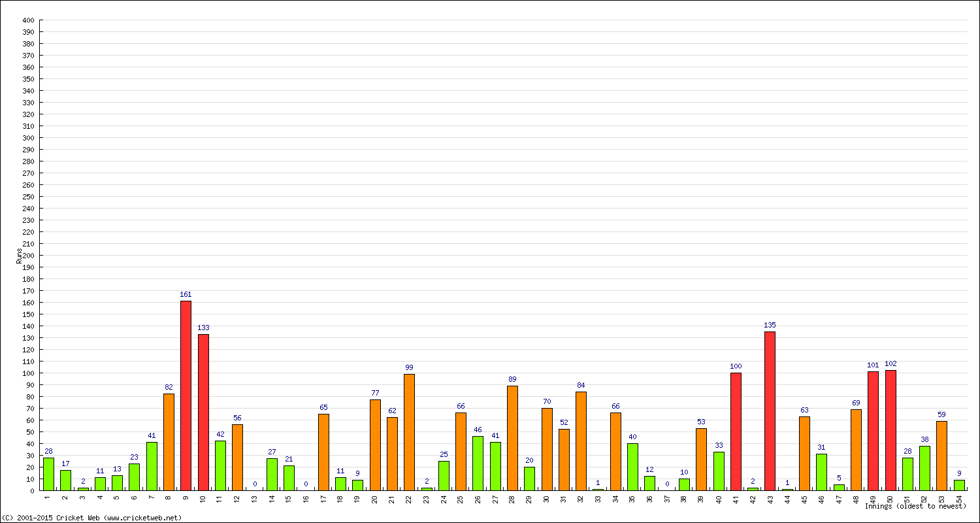
Task: Click the Cricket Web copyright text
Action: coord(92,518)
